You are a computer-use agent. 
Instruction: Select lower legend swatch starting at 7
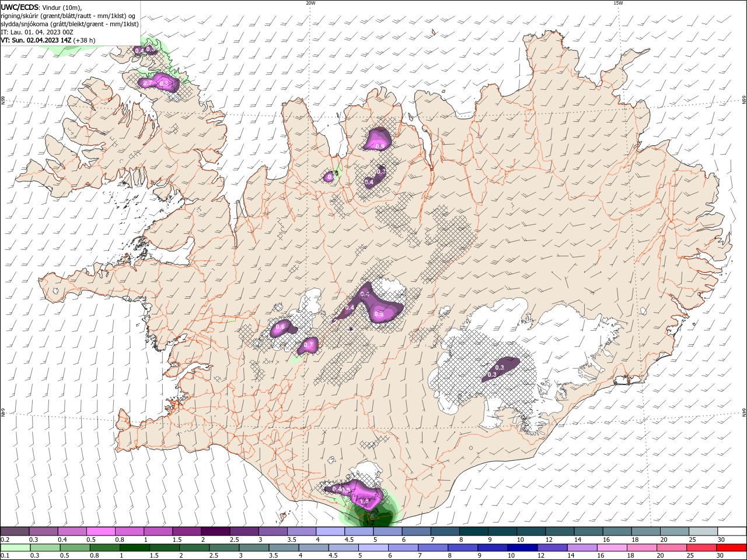point(433,548)
